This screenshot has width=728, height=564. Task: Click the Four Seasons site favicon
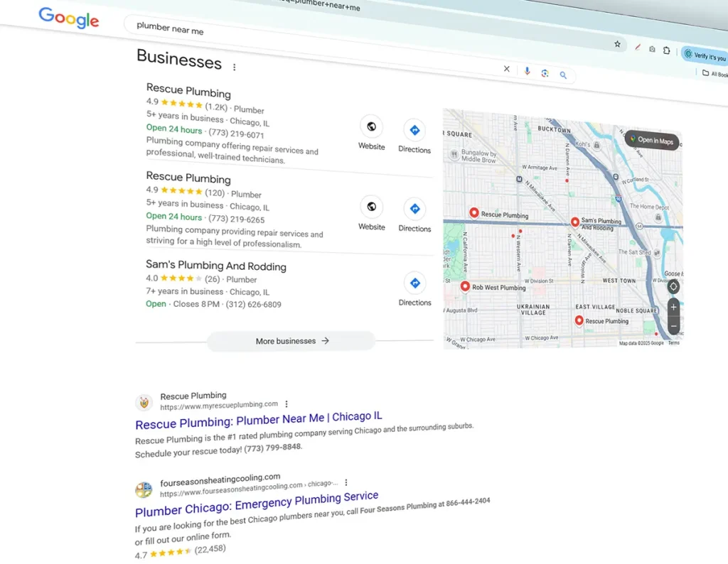click(144, 489)
